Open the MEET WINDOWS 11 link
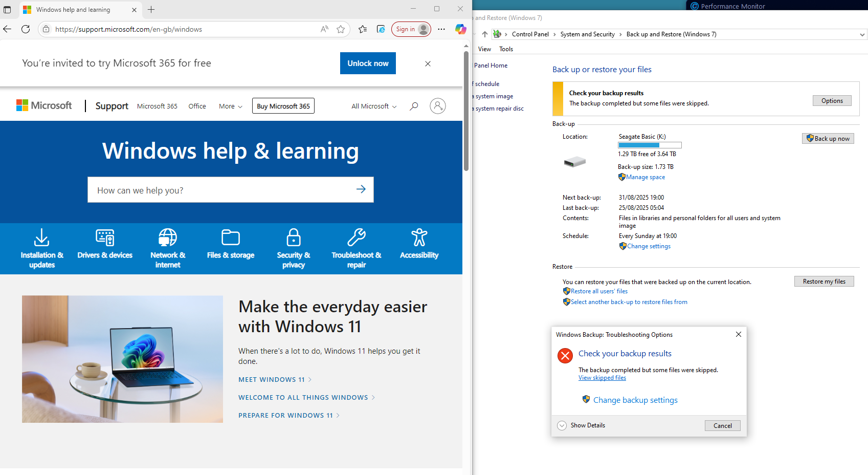Image resolution: width=868 pixels, height=475 pixels. tap(275, 379)
